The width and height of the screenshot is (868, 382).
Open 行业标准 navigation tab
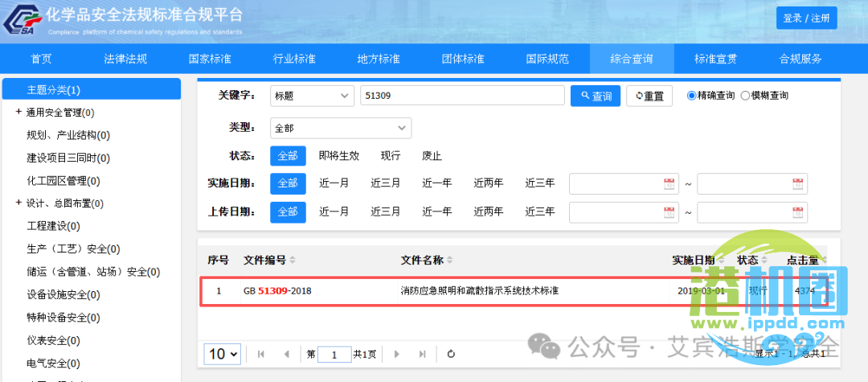tap(294, 59)
